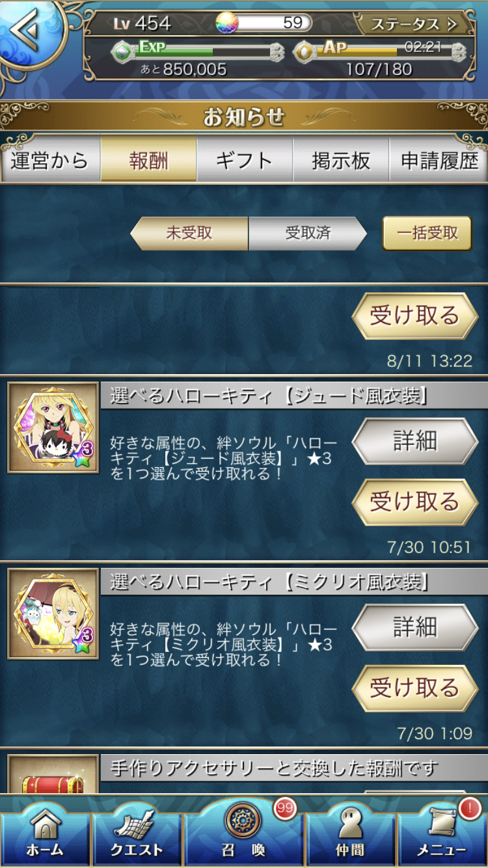This screenshot has width=488, height=868.
Task: Tap the EXP gem icon
Action: click(123, 52)
